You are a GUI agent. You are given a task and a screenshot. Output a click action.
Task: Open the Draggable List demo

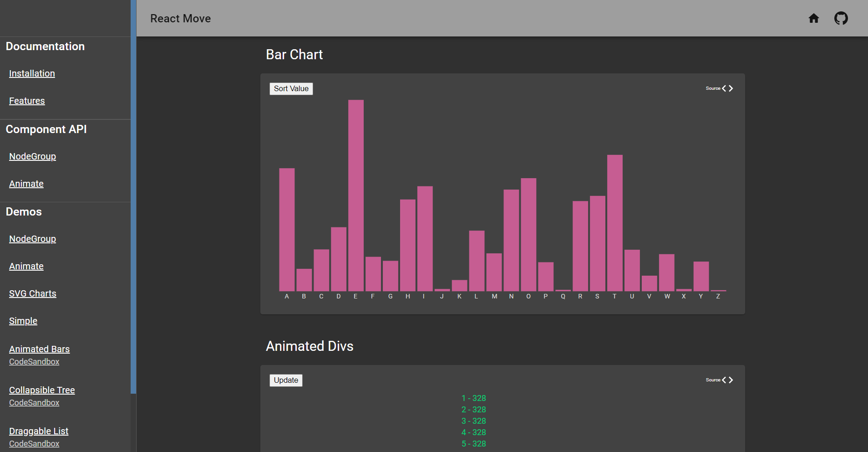39,431
